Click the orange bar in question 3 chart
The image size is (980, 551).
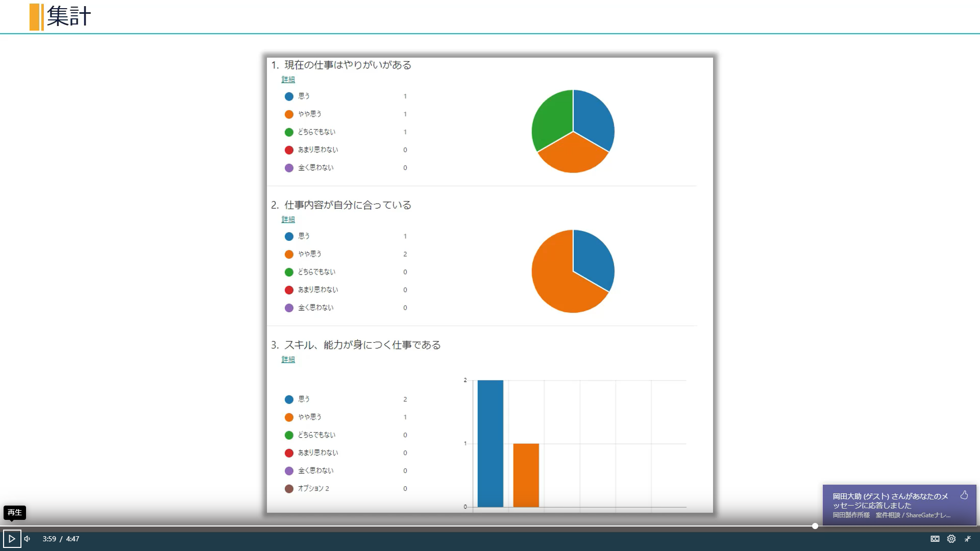point(526,474)
